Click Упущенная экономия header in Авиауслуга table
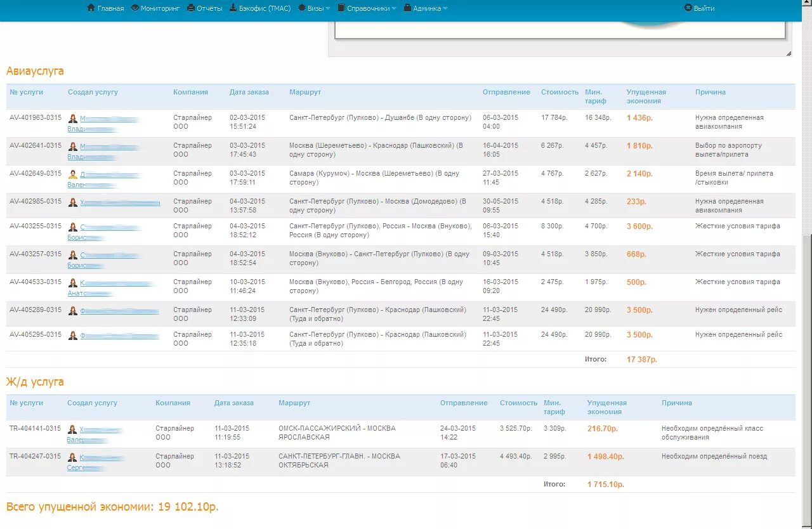Image resolution: width=812 pixels, height=529 pixels. (646, 96)
